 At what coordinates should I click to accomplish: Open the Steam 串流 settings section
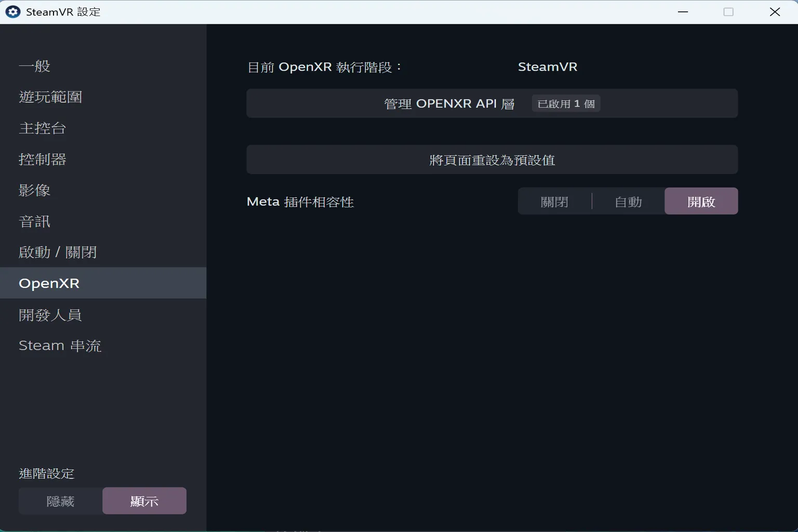[60, 345]
